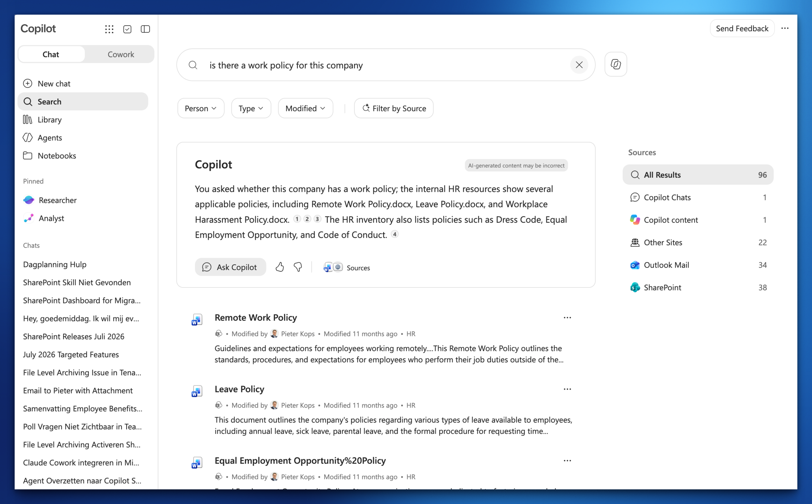Open the Leave Policy result title
812x504 pixels.
pos(239,389)
